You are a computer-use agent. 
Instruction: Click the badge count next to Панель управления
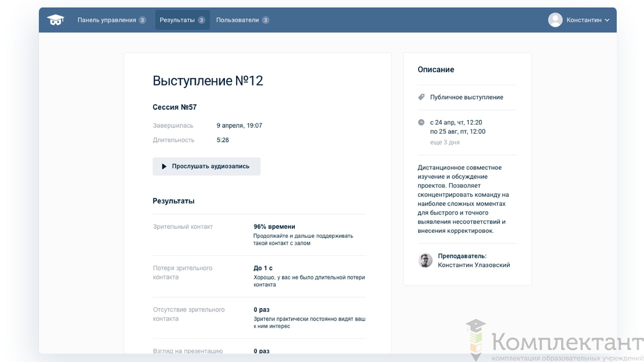coord(142,20)
